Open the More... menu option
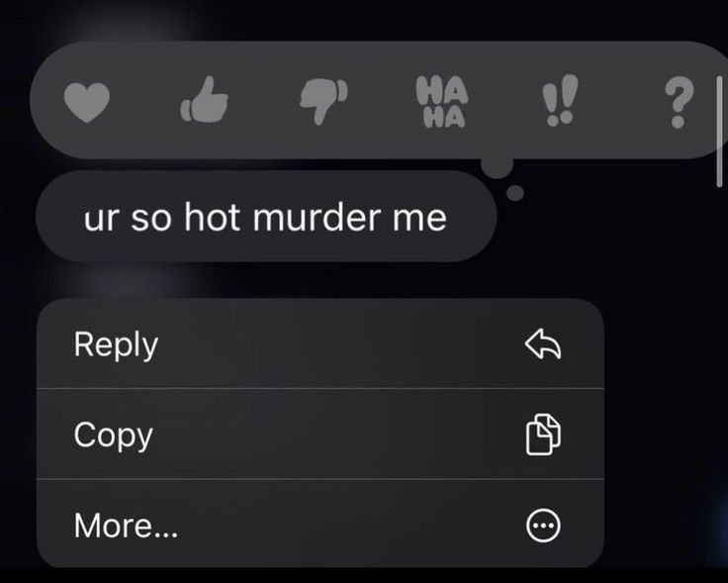The width and height of the screenshot is (728, 583). [319, 524]
